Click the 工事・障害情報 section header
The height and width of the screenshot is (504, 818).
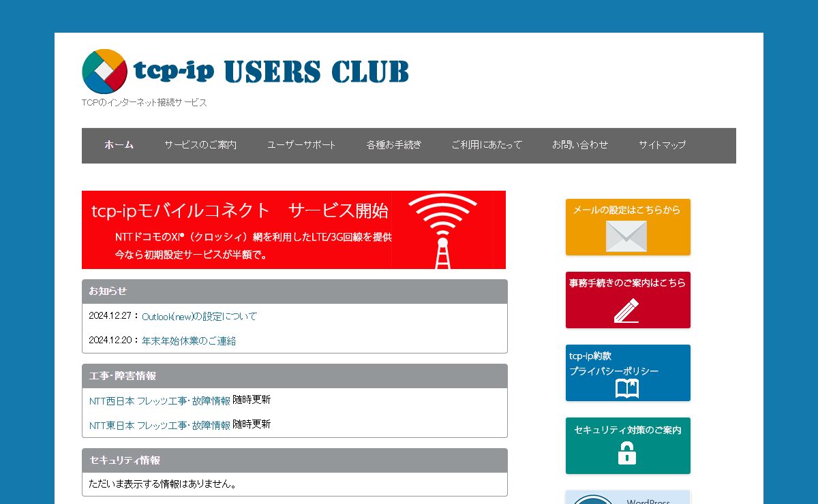coord(294,376)
